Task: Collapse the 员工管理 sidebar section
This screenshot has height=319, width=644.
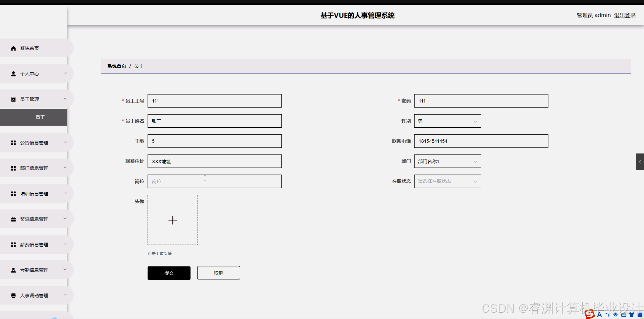Action: pyautogui.click(x=65, y=99)
